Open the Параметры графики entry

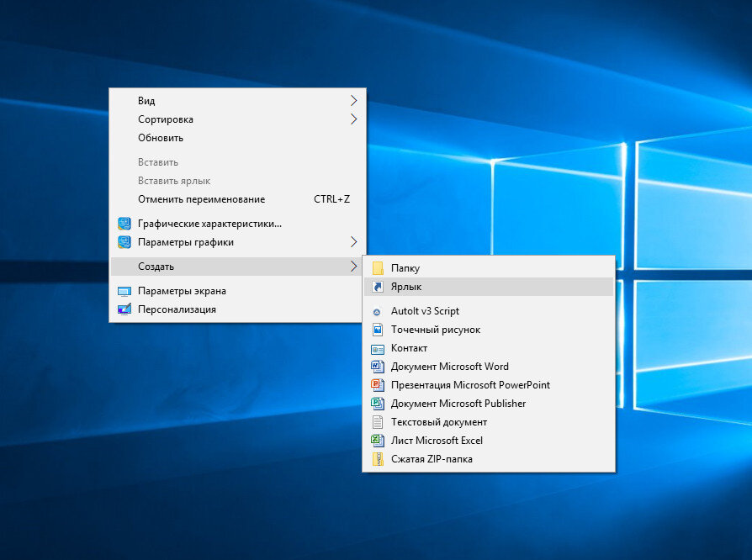pos(238,242)
